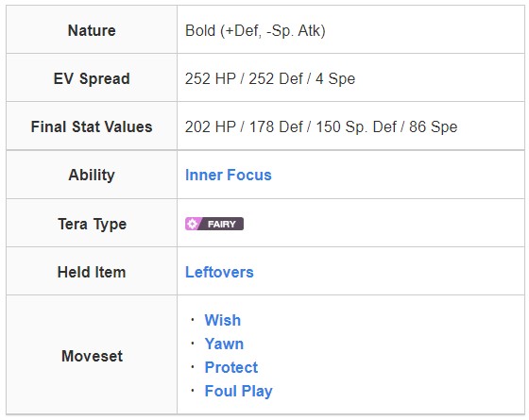Open the Wish move link
The image size is (529, 420).
(223, 320)
